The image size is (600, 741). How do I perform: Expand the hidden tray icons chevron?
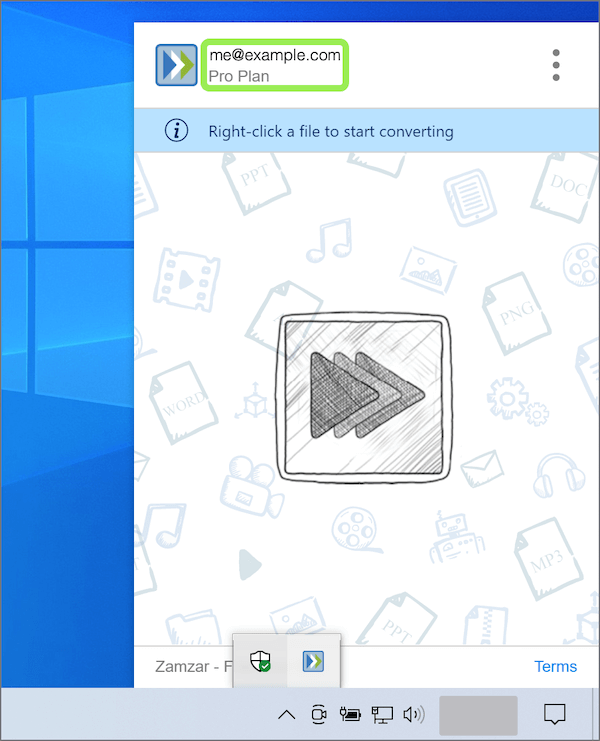click(287, 715)
